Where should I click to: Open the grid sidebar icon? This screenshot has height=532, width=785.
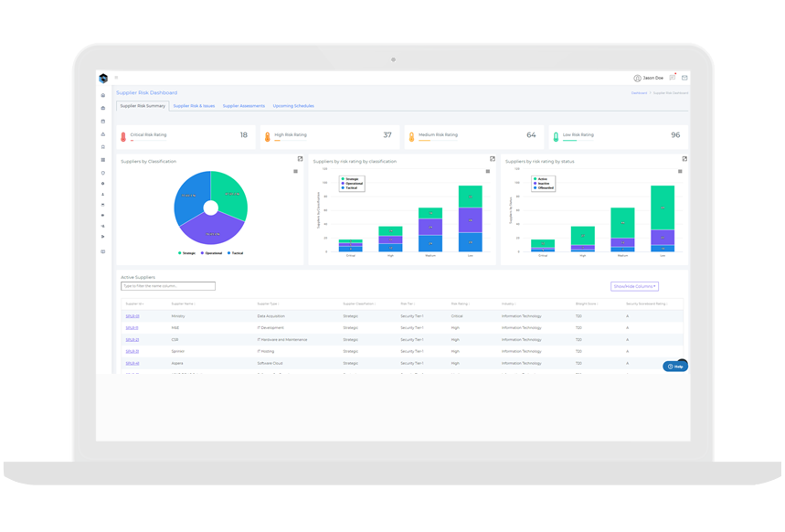pyautogui.click(x=103, y=160)
